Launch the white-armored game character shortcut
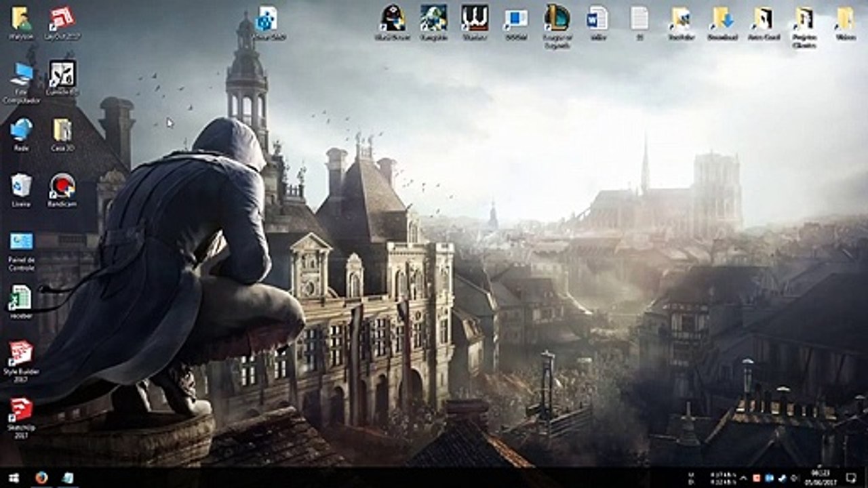Image resolution: width=868 pixels, height=488 pixels. pyautogui.click(x=433, y=23)
